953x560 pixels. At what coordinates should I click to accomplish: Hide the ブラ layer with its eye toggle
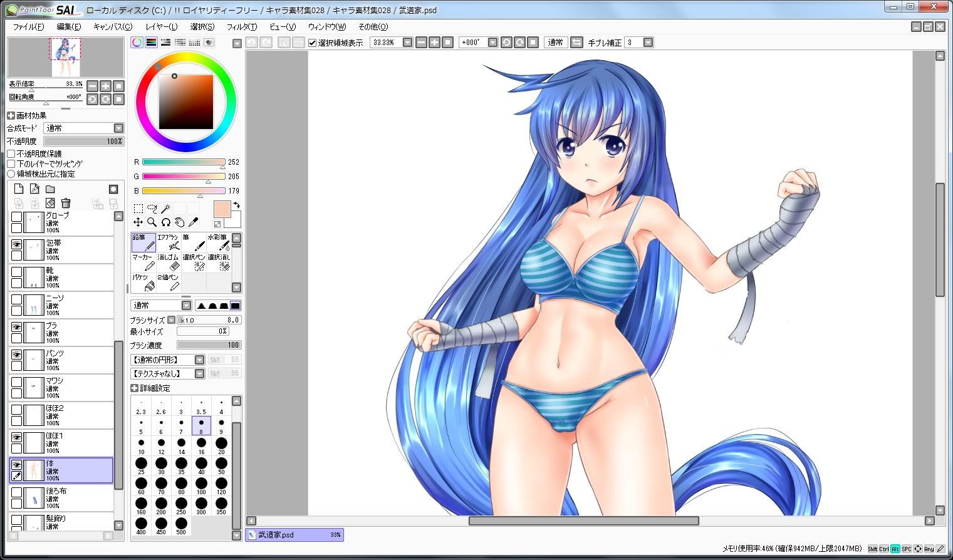pos(17,327)
